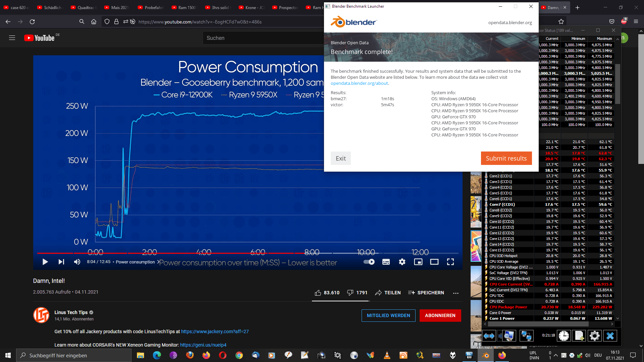Make the YouTube video fullscreen
644x362 pixels.
click(x=450, y=262)
